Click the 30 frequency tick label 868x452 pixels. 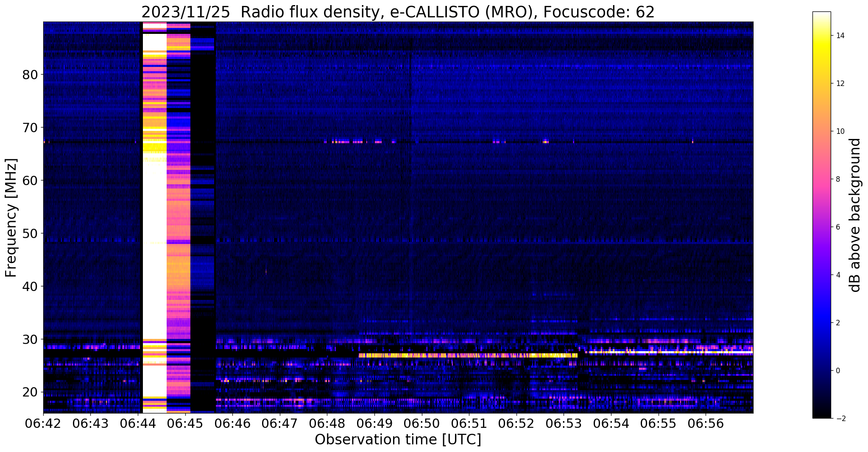30,340
